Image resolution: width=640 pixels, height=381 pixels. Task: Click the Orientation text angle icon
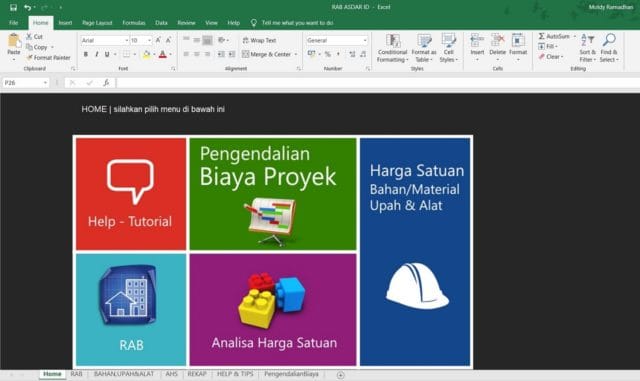[222, 40]
